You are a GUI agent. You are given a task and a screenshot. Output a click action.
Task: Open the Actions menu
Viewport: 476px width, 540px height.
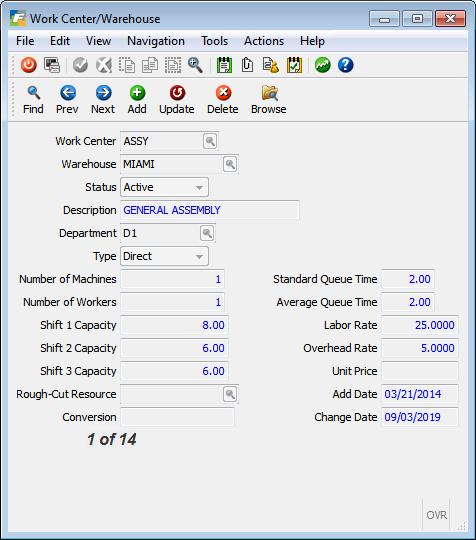click(x=264, y=41)
